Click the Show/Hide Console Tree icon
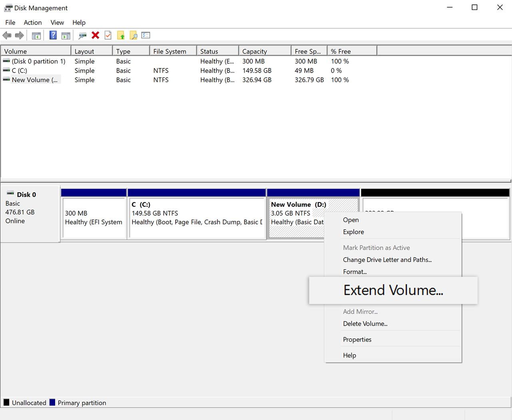 click(x=36, y=36)
